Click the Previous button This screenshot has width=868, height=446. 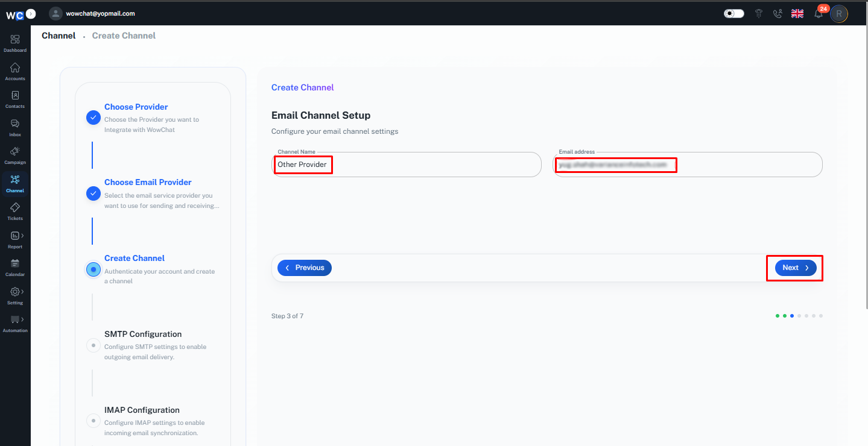(305, 268)
